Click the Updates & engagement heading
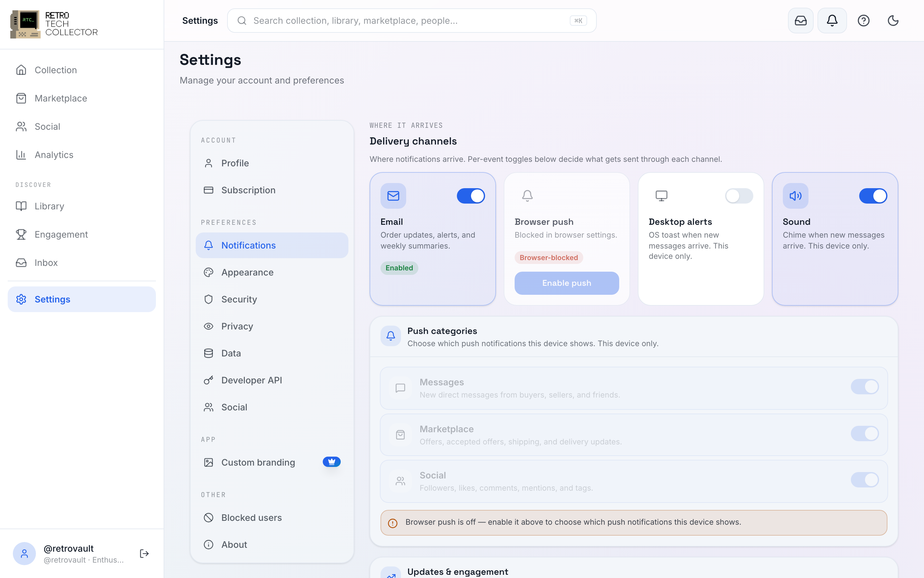Screen dimensions: 924x578 458,572
